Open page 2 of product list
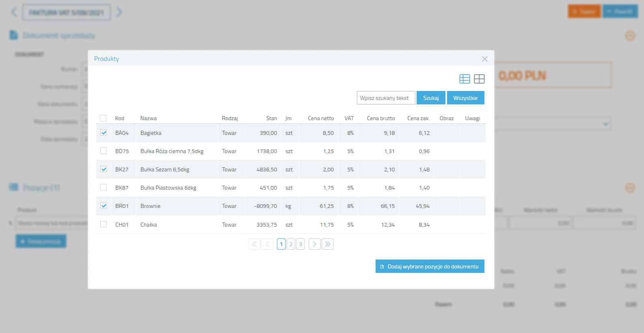This screenshot has width=644, height=333. [x=291, y=244]
